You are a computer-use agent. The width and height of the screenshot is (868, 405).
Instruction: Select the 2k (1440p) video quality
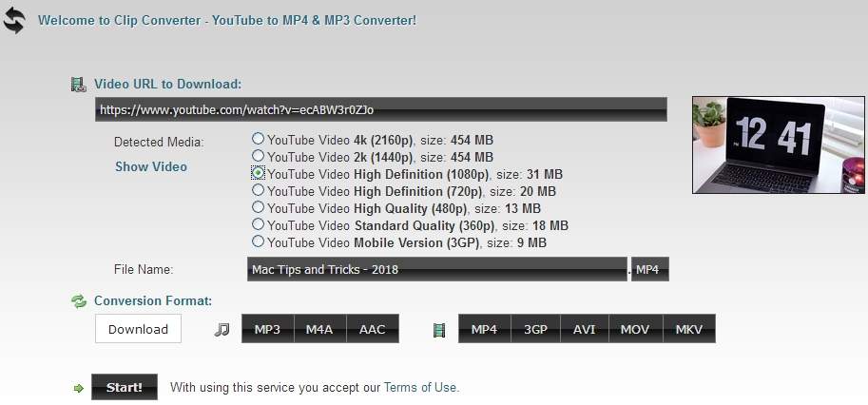(258, 156)
